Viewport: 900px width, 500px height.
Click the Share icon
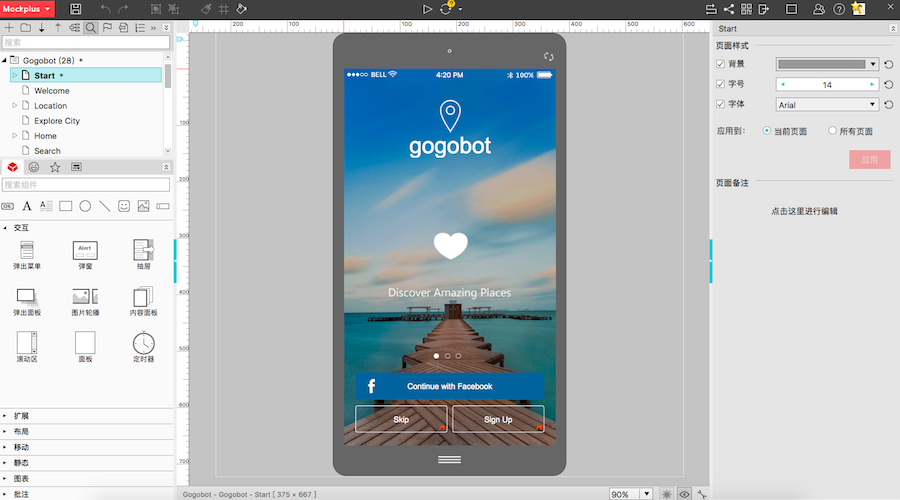[x=729, y=9]
